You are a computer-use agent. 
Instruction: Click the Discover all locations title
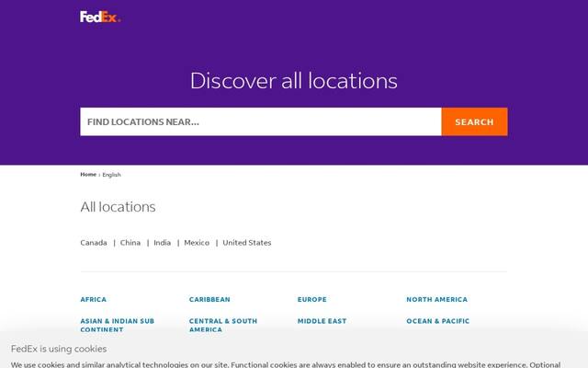(294, 81)
